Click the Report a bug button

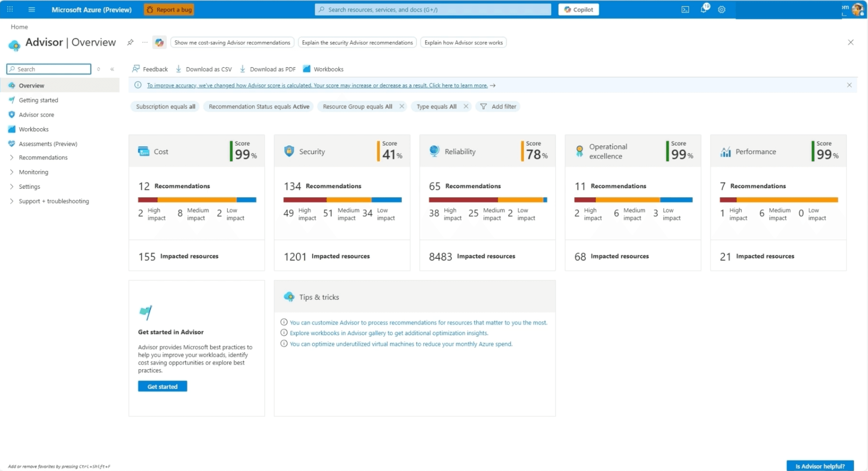coord(169,9)
